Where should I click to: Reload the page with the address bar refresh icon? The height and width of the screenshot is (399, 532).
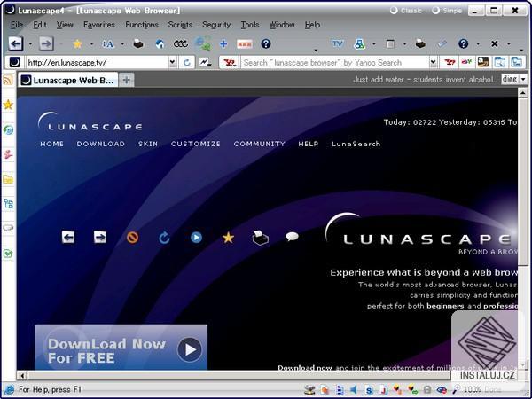tap(186, 62)
